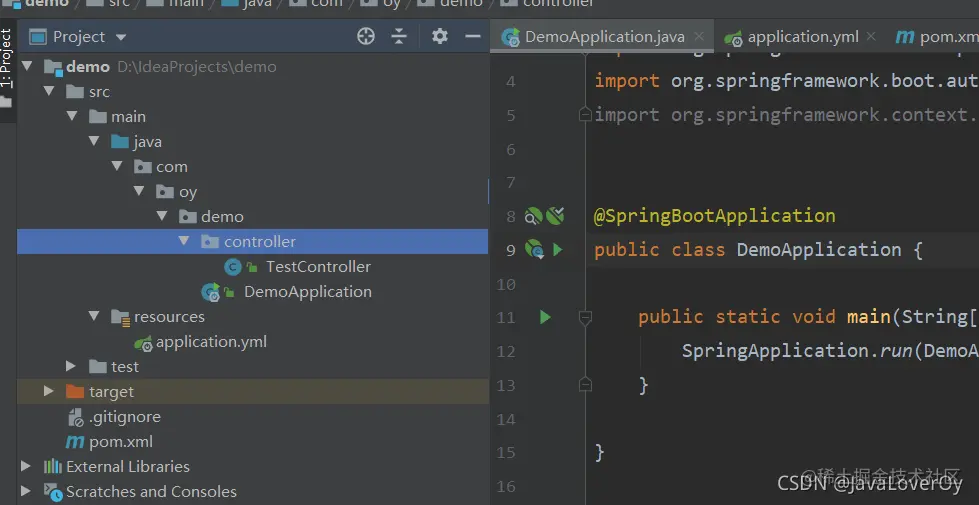Click the locate/scroll-from-source target icon

click(366, 37)
